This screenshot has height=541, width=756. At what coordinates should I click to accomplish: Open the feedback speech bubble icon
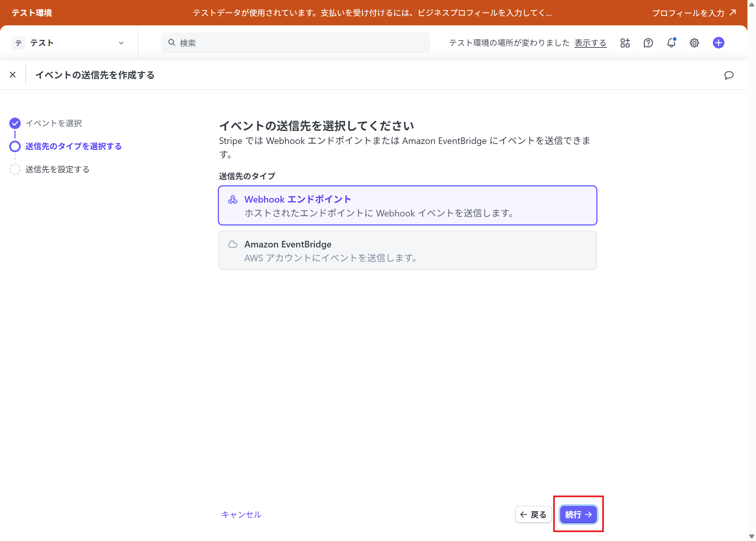coord(728,75)
